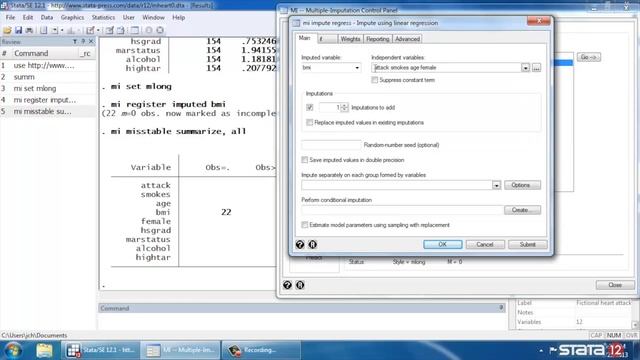Switch to the Recording taskbar button
The image size is (640, 360).
(261, 350)
